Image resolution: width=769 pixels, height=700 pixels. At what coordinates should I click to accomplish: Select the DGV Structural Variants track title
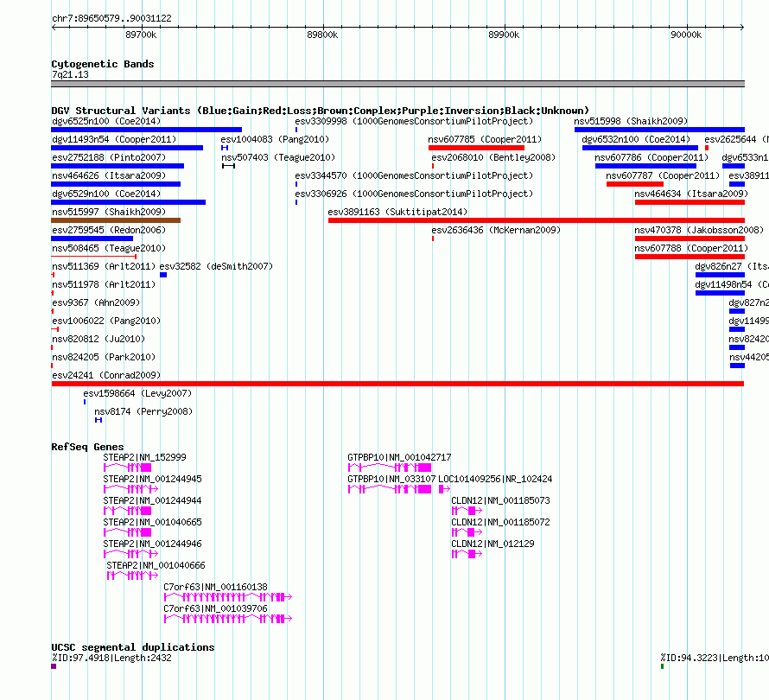[320, 111]
